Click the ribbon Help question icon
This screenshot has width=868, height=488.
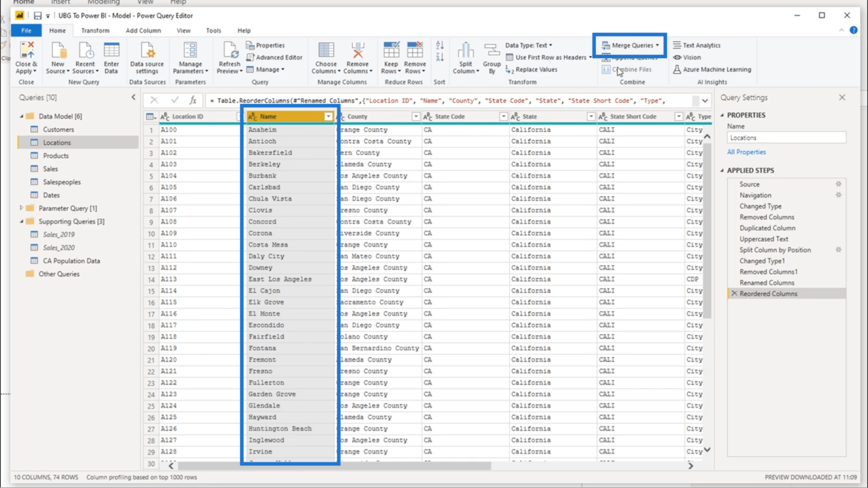click(854, 30)
